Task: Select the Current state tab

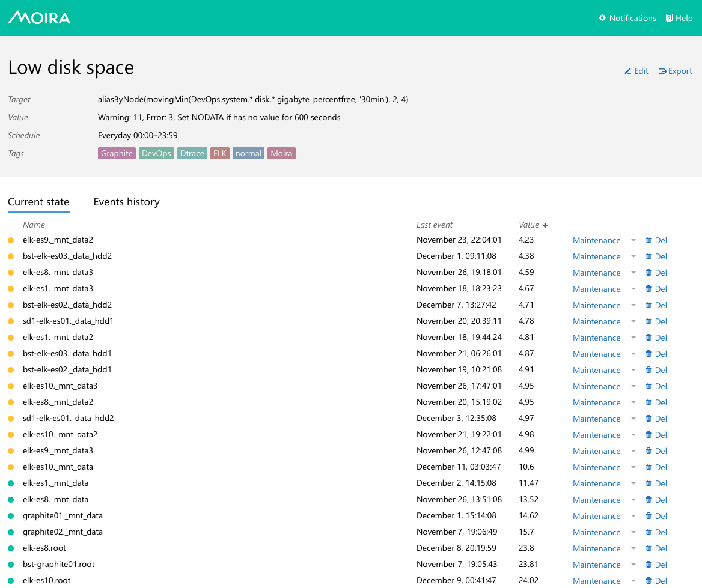Action: [x=38, y=202]
